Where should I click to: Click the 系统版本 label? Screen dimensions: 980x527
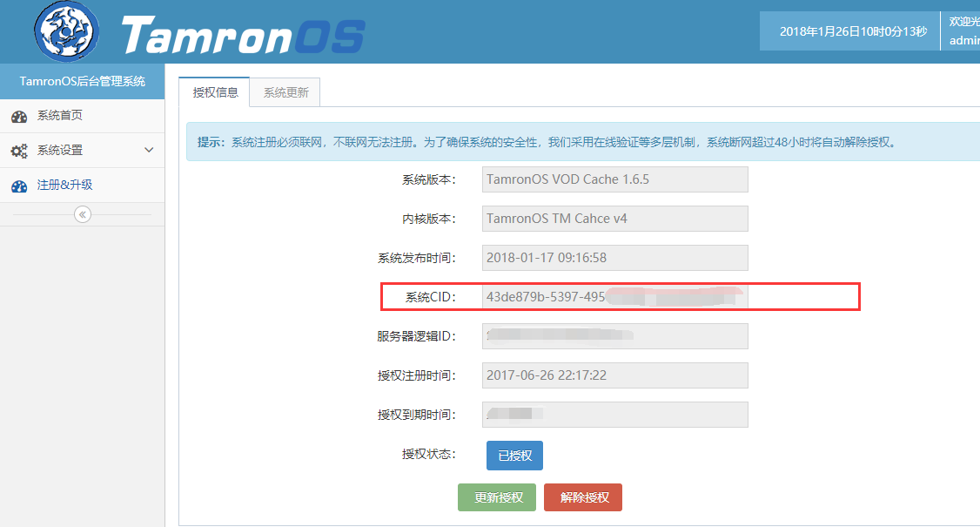[429, 179]
